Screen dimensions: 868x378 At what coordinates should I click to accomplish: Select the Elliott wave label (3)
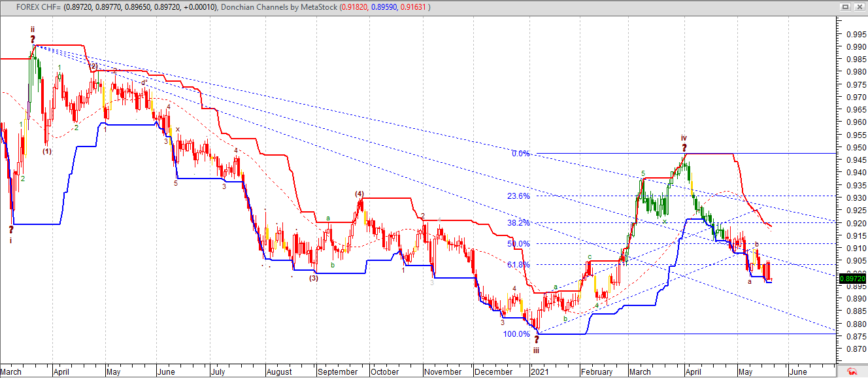[314, 279]
